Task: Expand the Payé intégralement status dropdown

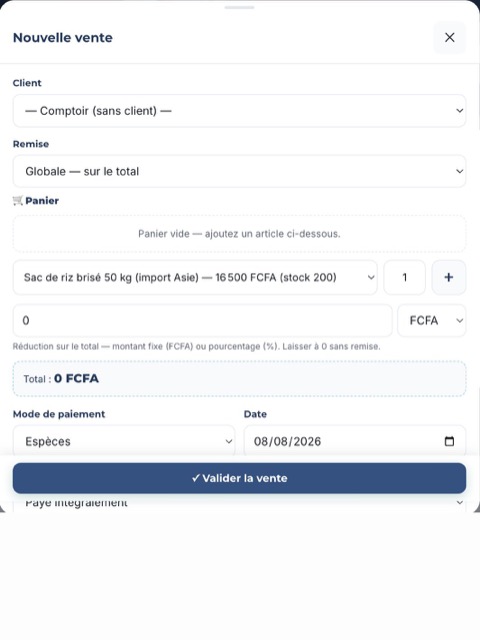Action: [239, 502]
